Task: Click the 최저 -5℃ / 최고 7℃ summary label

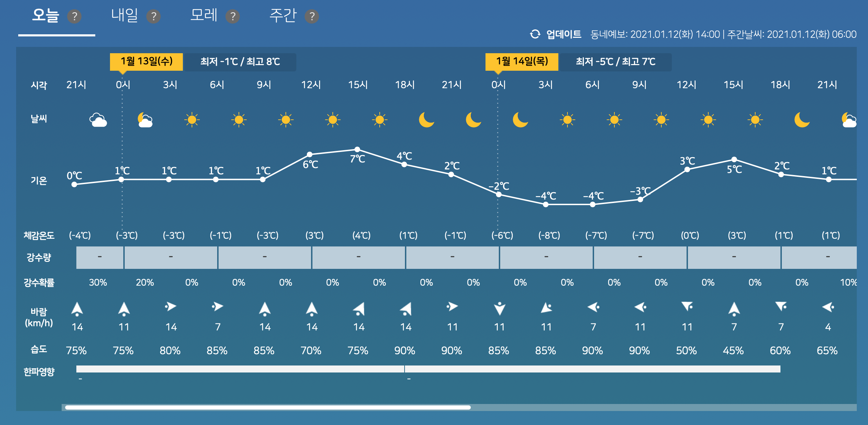Action: click(x=615, y=62)
